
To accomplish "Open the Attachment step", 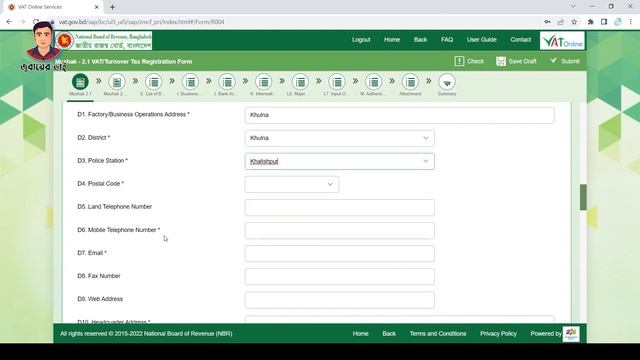I will [410, 82].
